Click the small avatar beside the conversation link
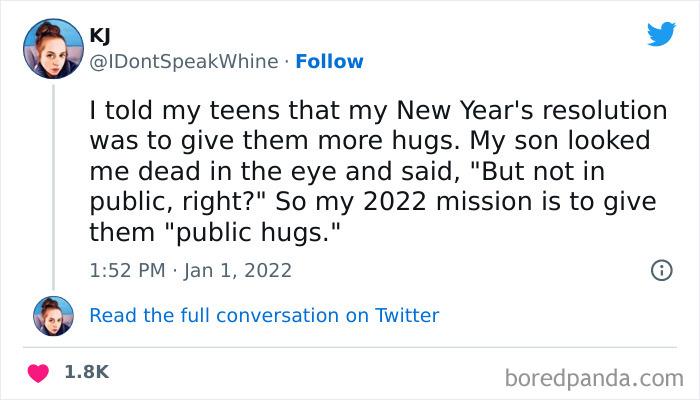700x400 pixels. click(x=53, y=315)
